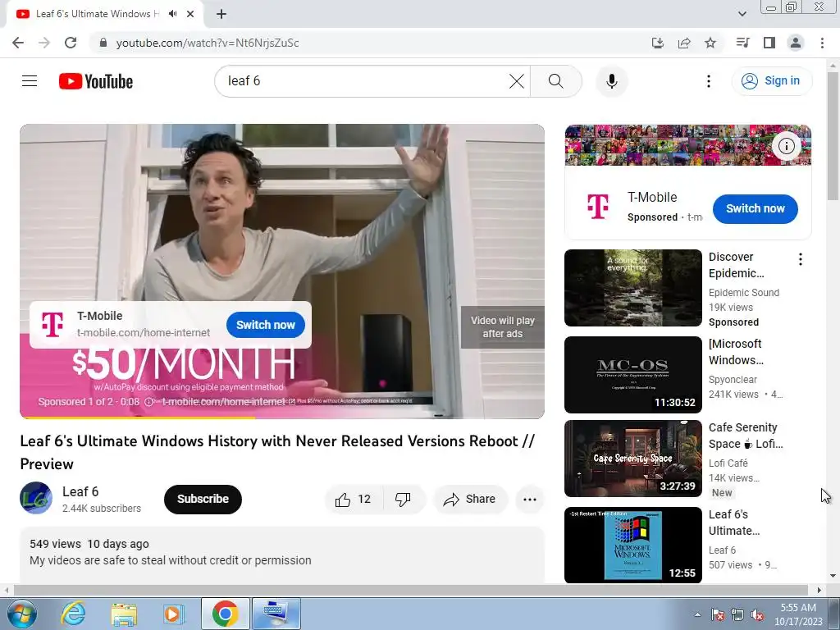Screen dimensions: 840x630
Task: Click the volume tray icon
Action: click(x=757, y=615)
